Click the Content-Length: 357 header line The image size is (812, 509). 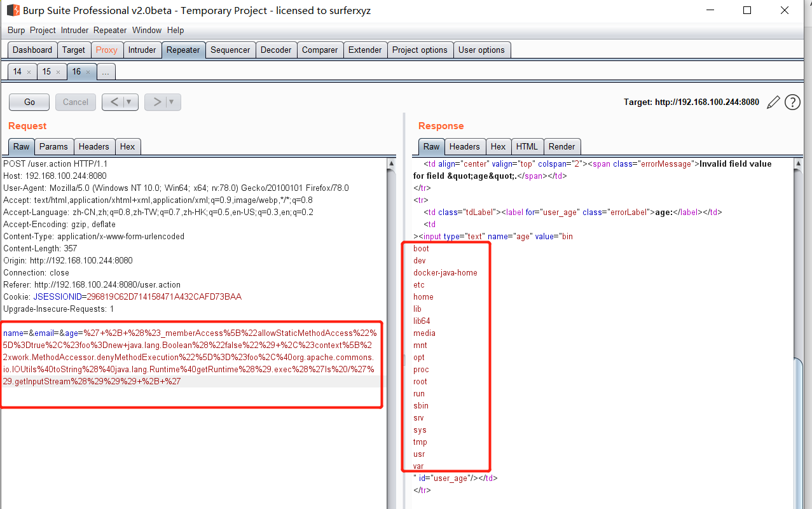[x=39, y=248]
